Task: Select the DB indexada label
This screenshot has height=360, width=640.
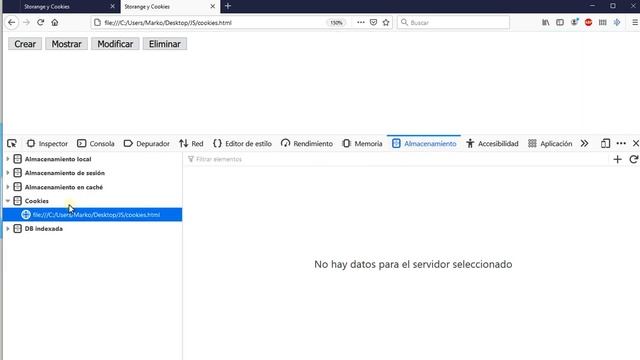Action: 44,229
